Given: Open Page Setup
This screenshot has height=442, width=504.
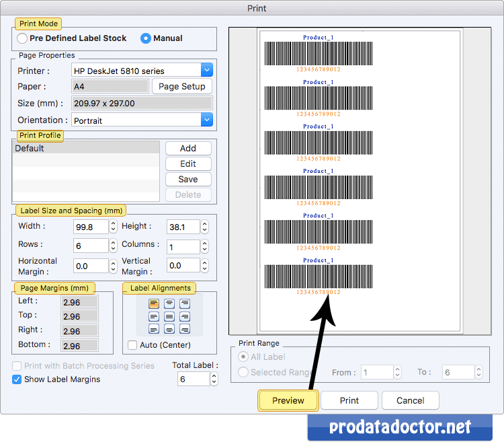Looking at the screenshot, I should coord(182,87).
